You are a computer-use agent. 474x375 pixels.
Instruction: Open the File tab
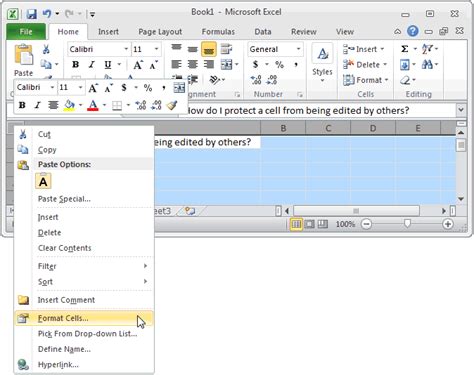[x=26, y=32]
